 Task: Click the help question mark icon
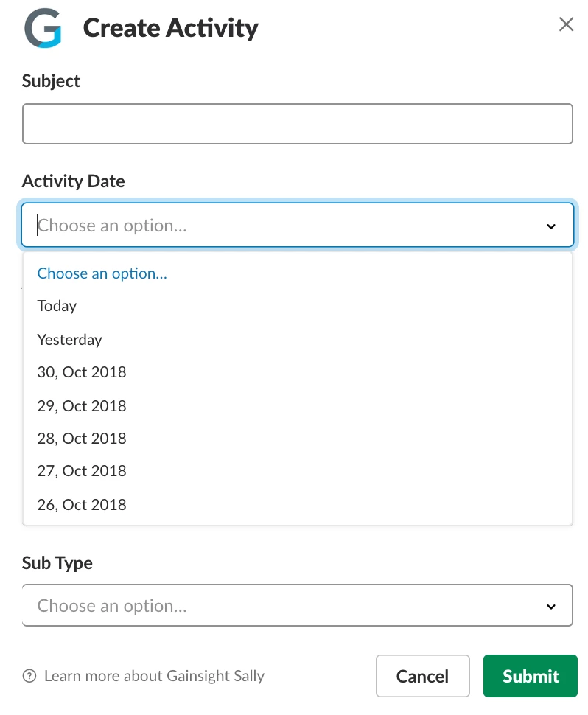(29, 676)
